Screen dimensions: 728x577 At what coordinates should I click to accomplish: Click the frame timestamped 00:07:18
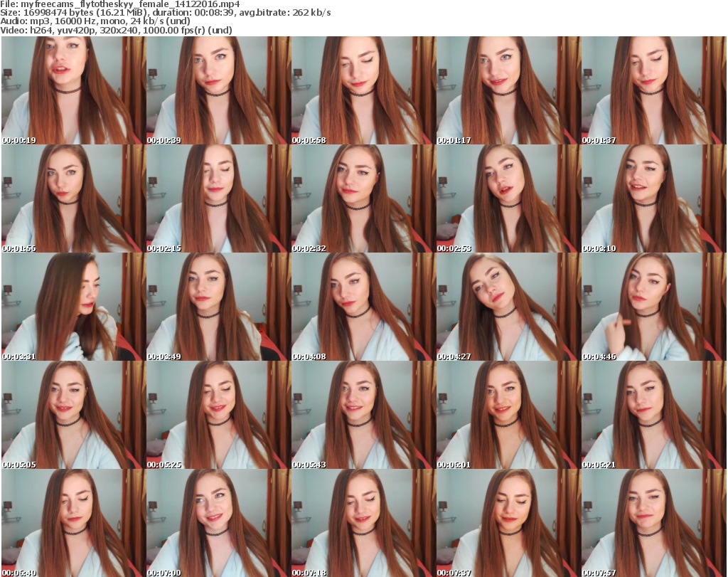[x=363, y=523]
